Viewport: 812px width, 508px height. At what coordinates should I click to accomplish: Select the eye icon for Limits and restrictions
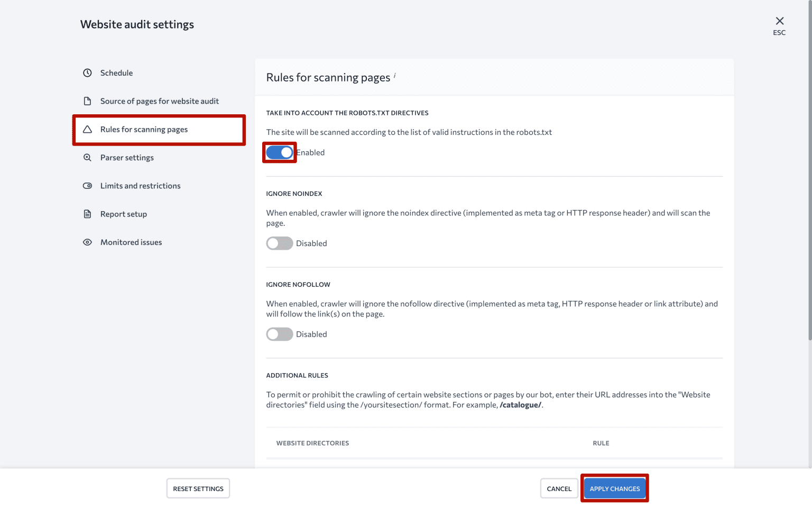(x=87, y=185)
